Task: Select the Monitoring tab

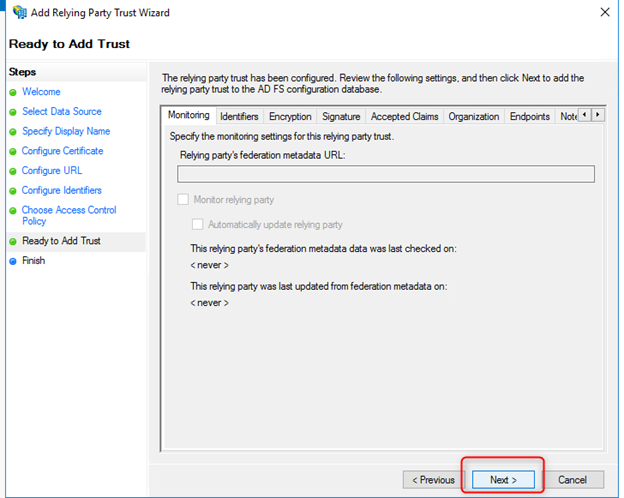Action: click(189, 116)
